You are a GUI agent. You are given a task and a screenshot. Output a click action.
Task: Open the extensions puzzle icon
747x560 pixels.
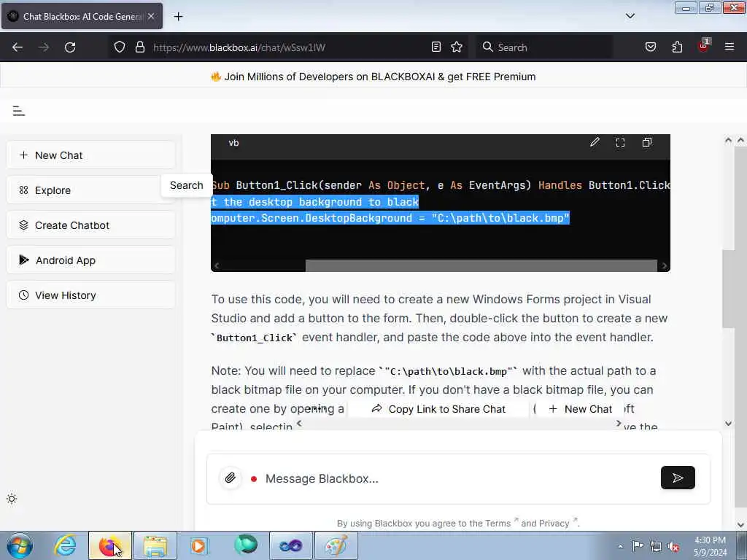point(677,47)
